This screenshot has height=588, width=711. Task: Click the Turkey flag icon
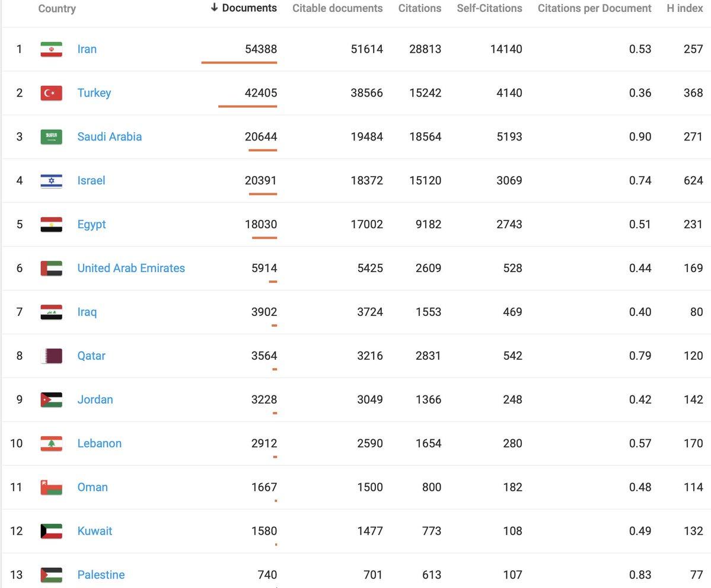click(x=51, y=93)
